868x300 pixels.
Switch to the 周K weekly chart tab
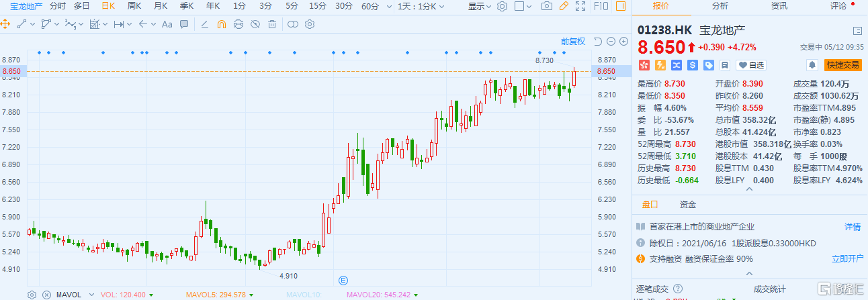point(134,6)
